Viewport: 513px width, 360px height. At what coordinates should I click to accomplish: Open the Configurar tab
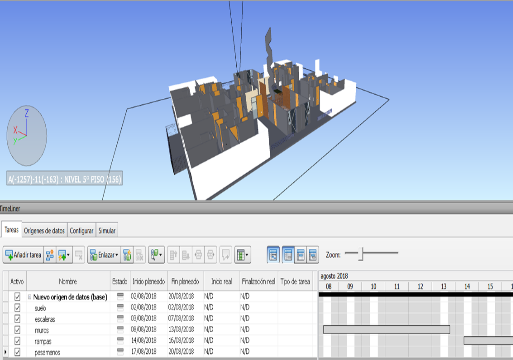point(81,230)
